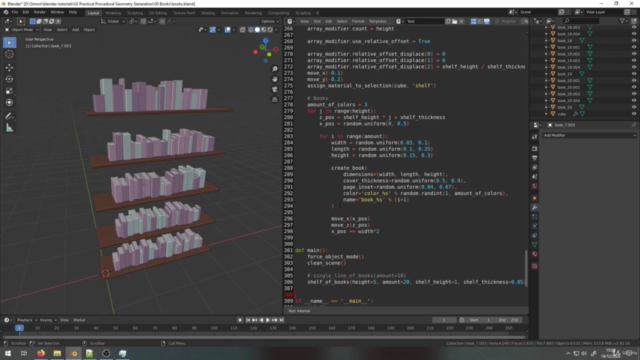
Task: Click the text editor vertical scrollbar
Action: click(x=526, y=268)
